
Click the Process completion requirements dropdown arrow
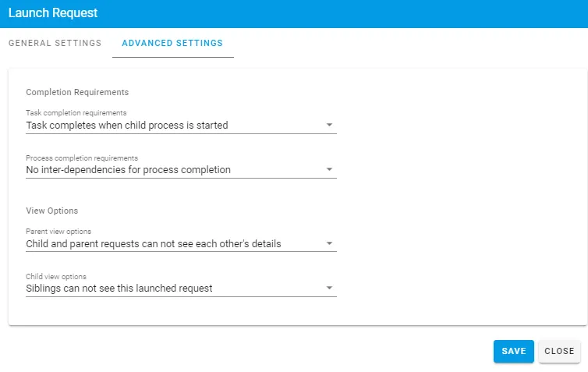point(329,169)
